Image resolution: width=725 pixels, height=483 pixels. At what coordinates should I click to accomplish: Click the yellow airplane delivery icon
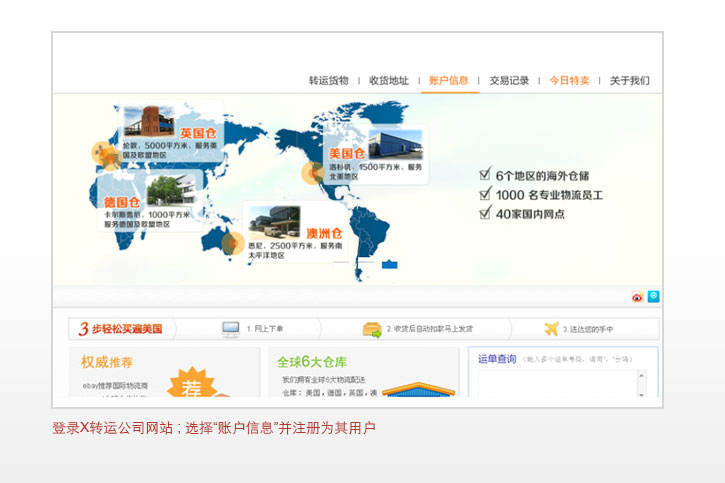551,329
